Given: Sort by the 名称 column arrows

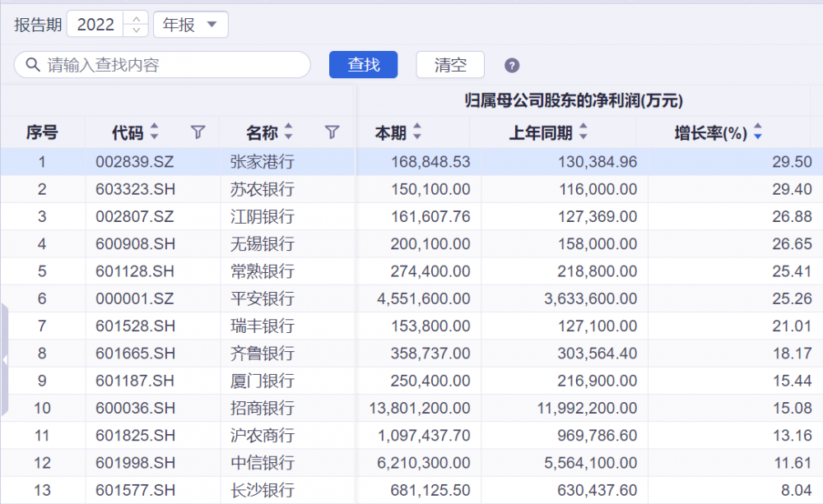Looking at the screenshot, I should click(x=288, y=132).
